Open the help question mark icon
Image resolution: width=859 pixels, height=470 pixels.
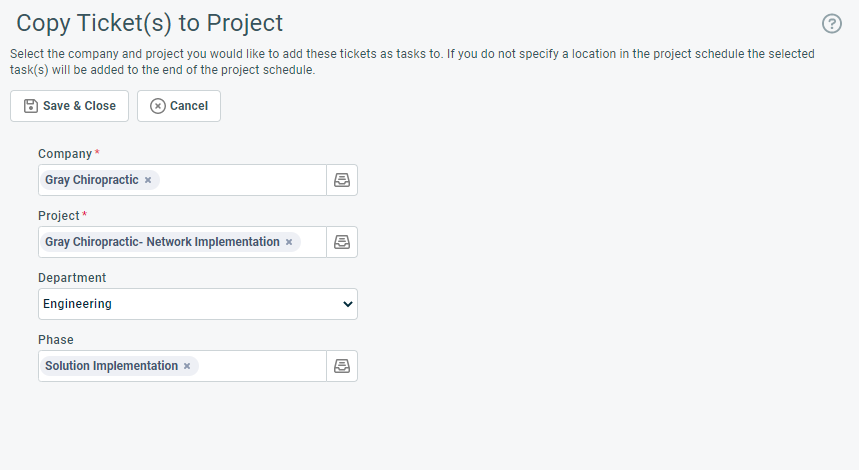832,24
